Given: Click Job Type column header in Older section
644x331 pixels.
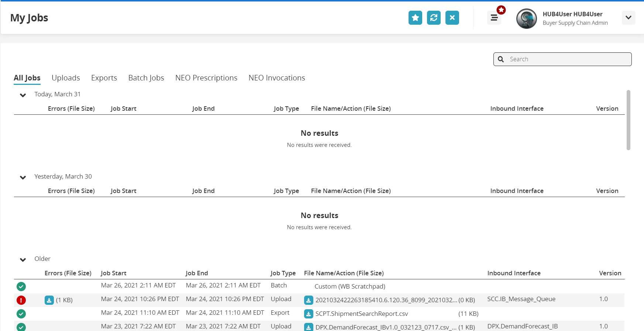Looking at the screenshot, I should (283, 273).
